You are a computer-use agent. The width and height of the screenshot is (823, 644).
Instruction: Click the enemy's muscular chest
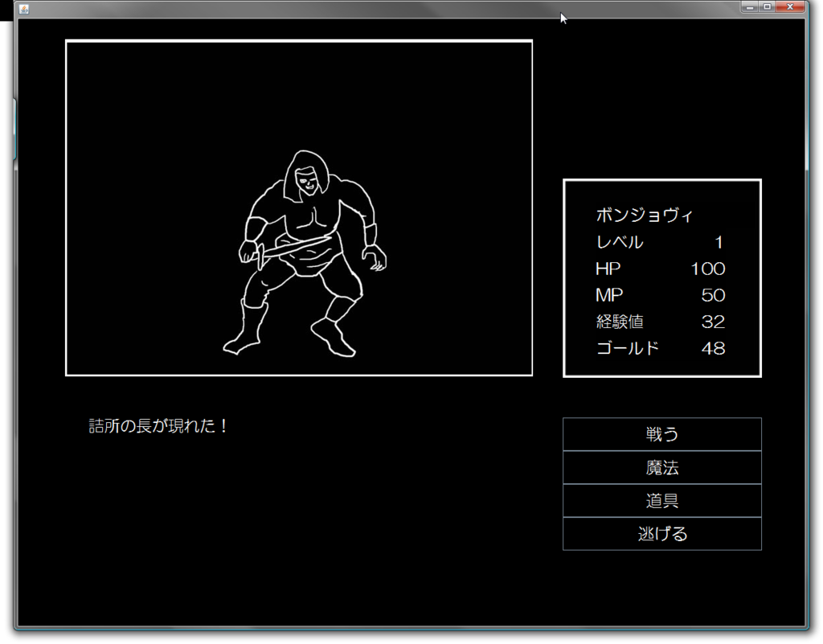point(313,222)
